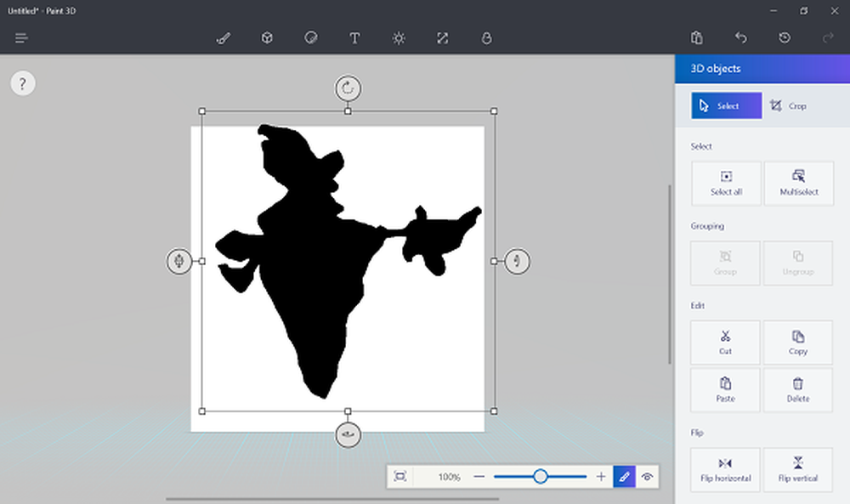Toggle the 2D canvas edit pencil button
This screenshot has width=850, height=504.
click(x=625, y=476)
